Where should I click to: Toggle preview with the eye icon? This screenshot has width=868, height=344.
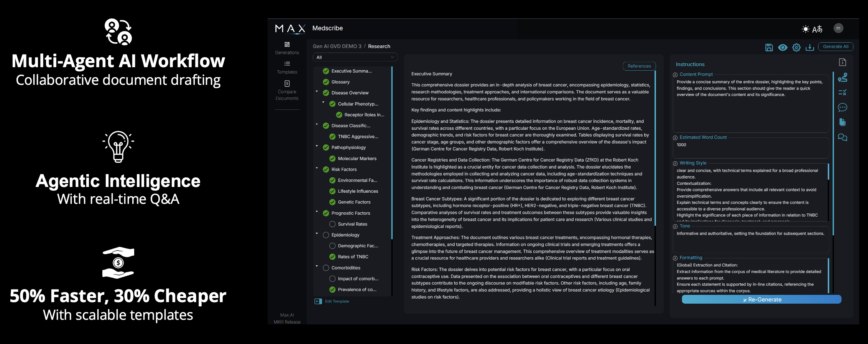coord(783,47)
